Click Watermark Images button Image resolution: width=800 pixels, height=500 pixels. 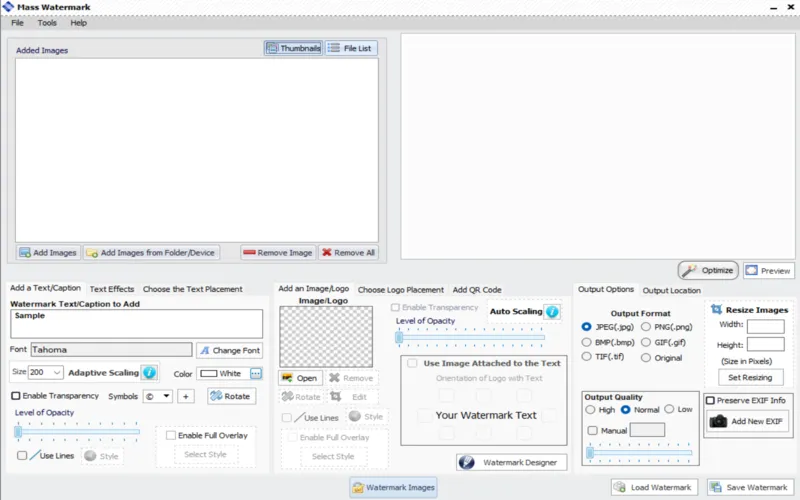tap(393, 488)
